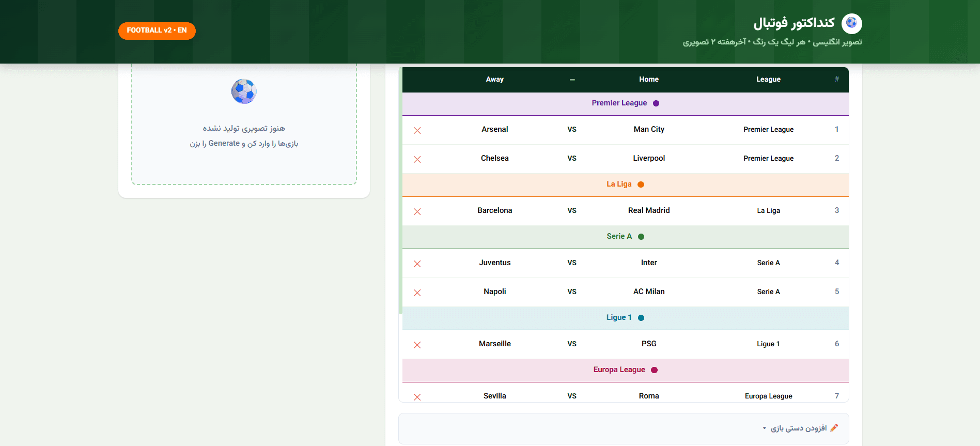Click the Napoli cell
The image size is (980, 446).
494,291
